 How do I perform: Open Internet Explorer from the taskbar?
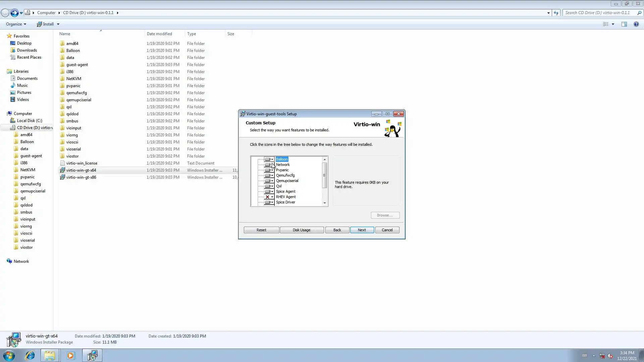pyautogui.click(x=30, y=355)
